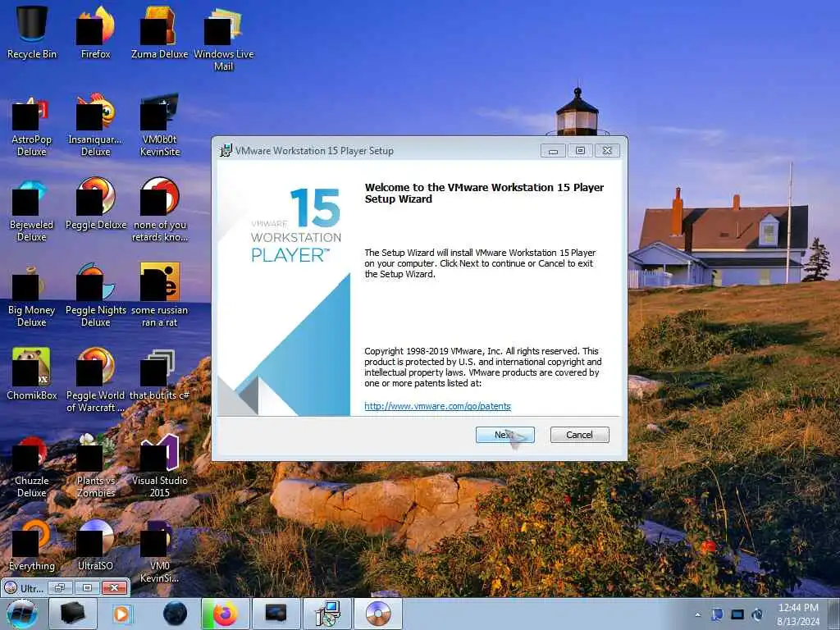This screenshot has width=840, height=630.
Task: Click the Show Desktop strip
Action: 834,614
